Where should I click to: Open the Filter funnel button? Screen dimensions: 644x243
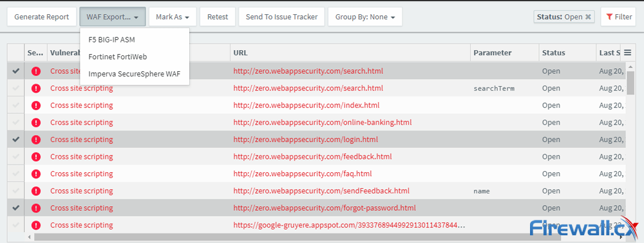pos(618,17)
